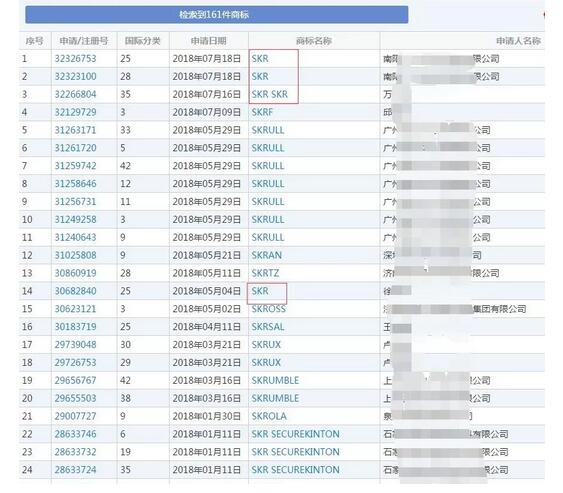Click SKR trademark name in row 14
Image resolution: width=563 pixels, height=493 pixels.
[260, 291]
